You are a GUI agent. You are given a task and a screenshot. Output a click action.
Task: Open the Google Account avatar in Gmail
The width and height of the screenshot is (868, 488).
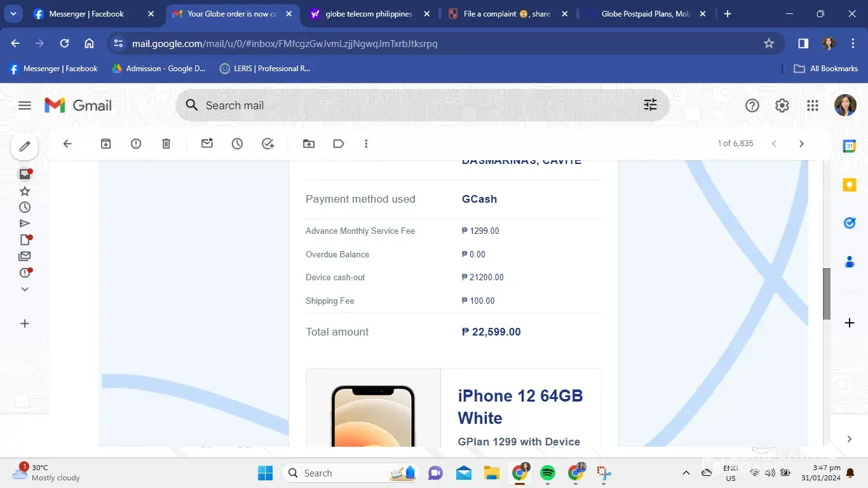845,105
